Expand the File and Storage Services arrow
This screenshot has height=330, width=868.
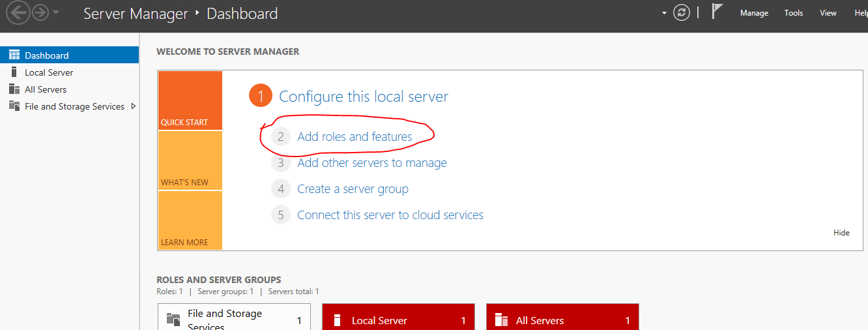click(x=134, y=106)
